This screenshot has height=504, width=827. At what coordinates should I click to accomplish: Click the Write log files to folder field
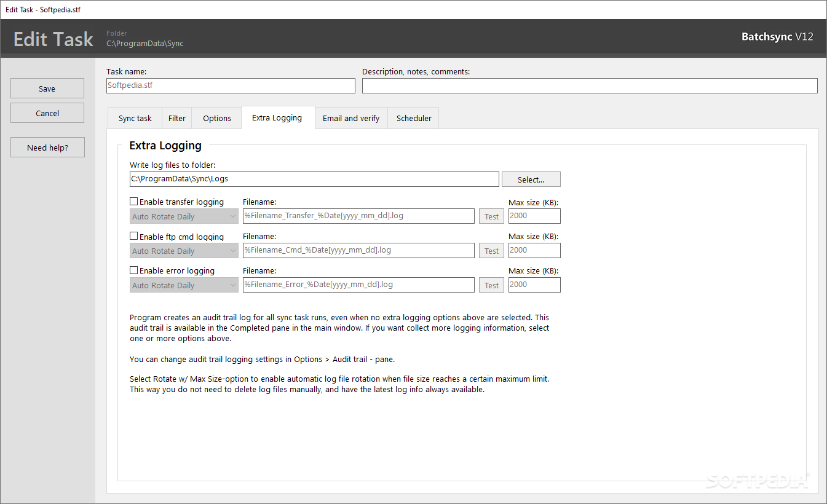(314, 179)
